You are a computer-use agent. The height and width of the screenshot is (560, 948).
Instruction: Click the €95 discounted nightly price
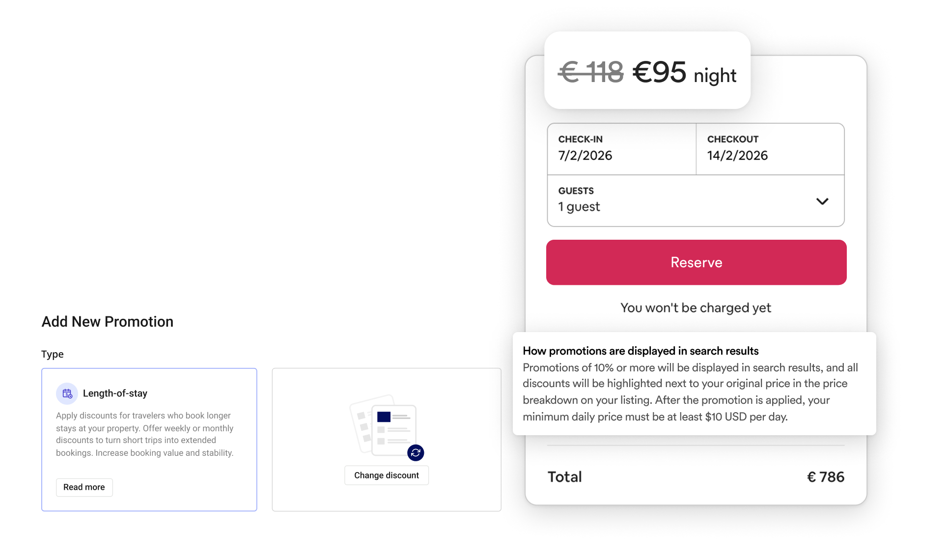[659, 72]
